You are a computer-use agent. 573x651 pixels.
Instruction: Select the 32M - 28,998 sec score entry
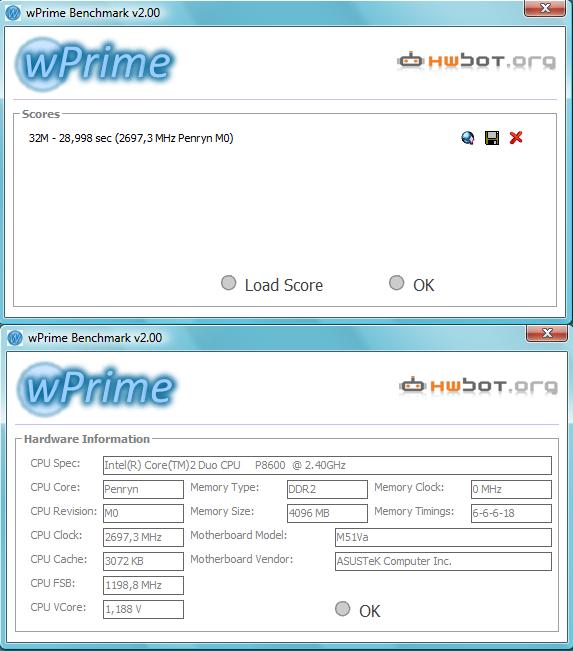[x=131, y=138]
